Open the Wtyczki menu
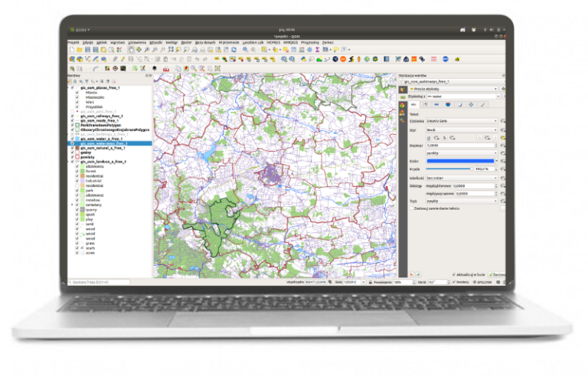588x377 pixels. pyautogui.click(x=155, y=42)
